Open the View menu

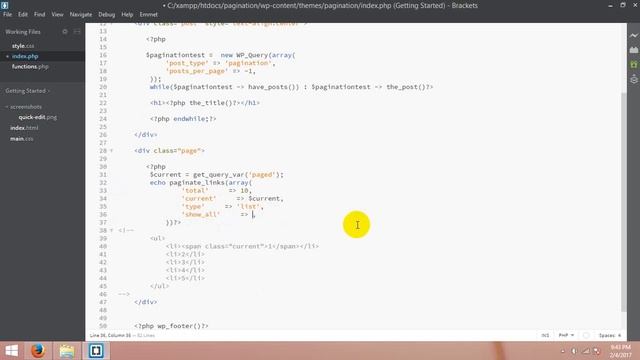pos(57,14)
